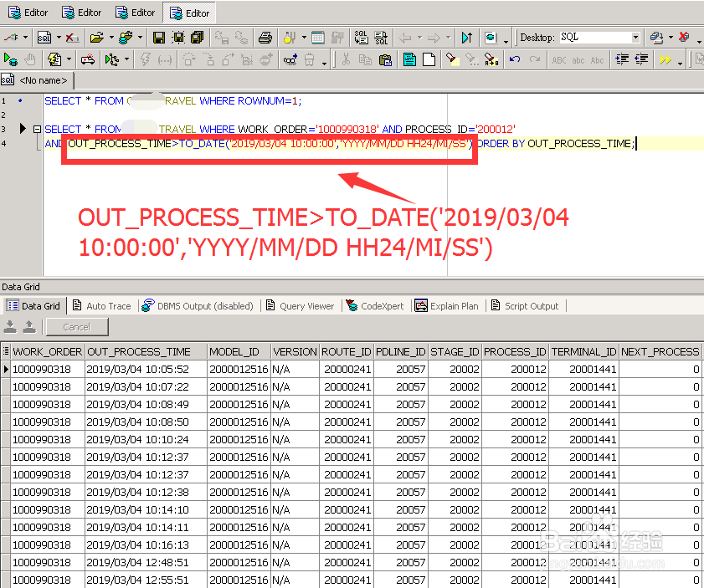Click cell with time 2019/03/04 10:16:13
Screen dimensions: 704x588
(x=146, y=545)
